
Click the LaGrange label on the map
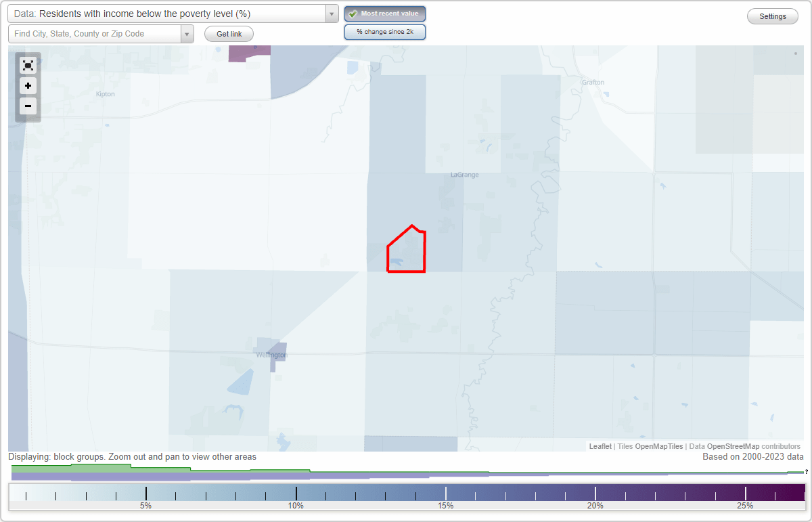pos(465,174)
